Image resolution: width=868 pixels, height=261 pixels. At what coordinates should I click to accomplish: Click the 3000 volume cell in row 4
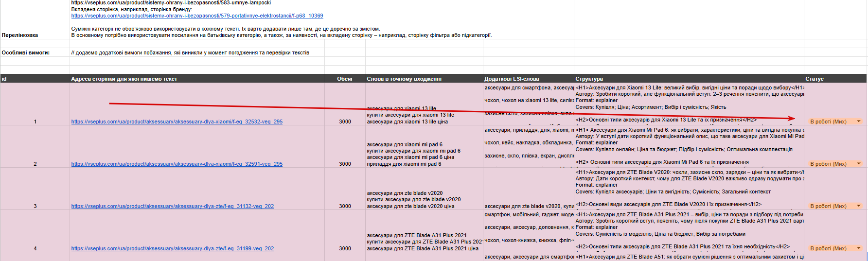345,231
